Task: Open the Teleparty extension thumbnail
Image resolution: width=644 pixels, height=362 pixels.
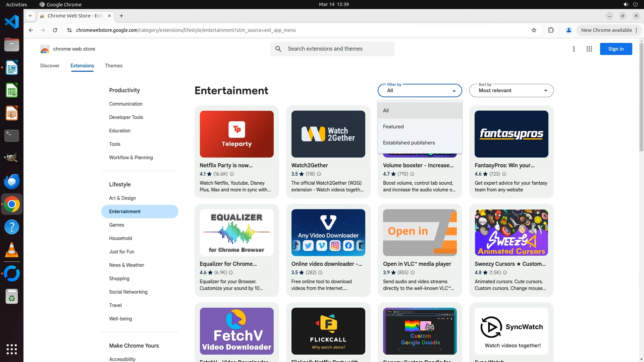Action: point(236,134)
